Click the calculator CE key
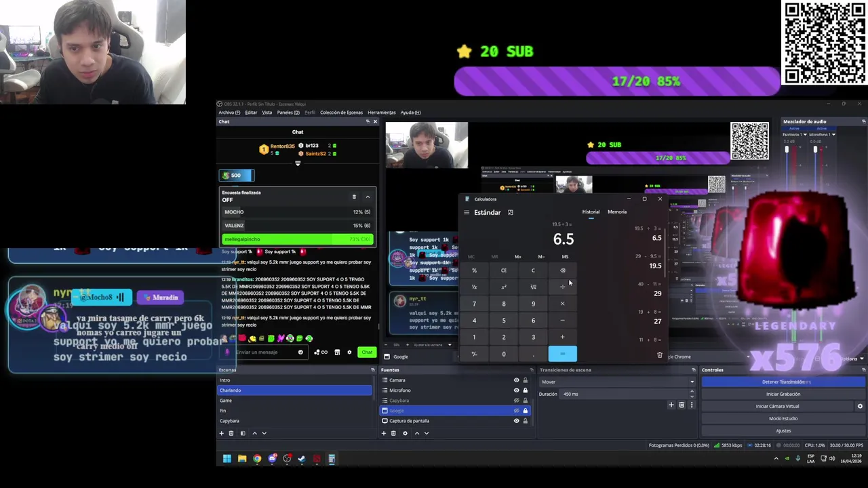Viewport: 868px width, 488px height. click(503, 270)
